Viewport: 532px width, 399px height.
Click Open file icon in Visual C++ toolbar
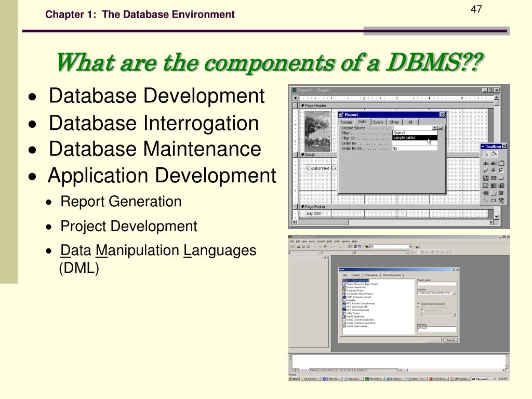[x=299, y=247]
